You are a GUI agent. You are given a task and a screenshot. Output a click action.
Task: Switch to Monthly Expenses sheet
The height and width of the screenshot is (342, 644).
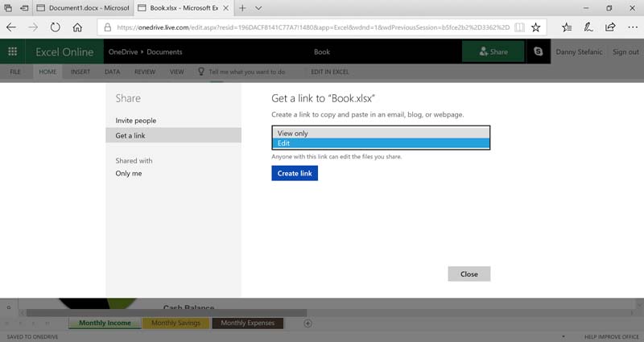point(248,323)
